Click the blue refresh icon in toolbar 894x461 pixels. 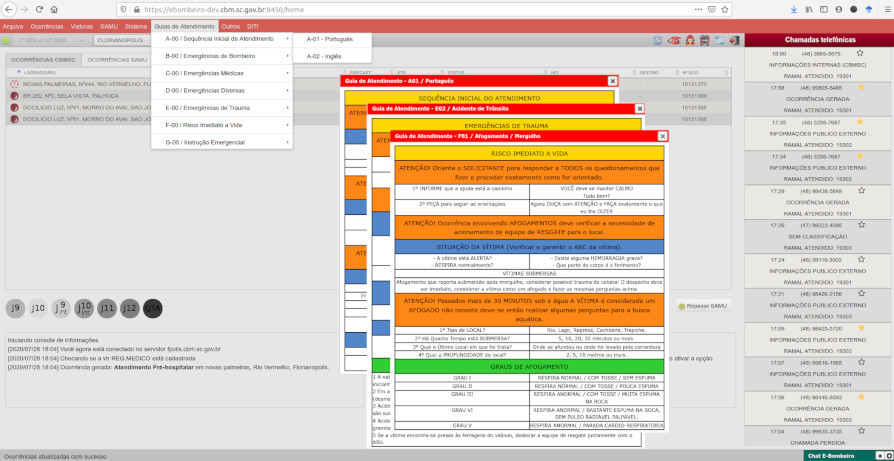coord(658,40)
